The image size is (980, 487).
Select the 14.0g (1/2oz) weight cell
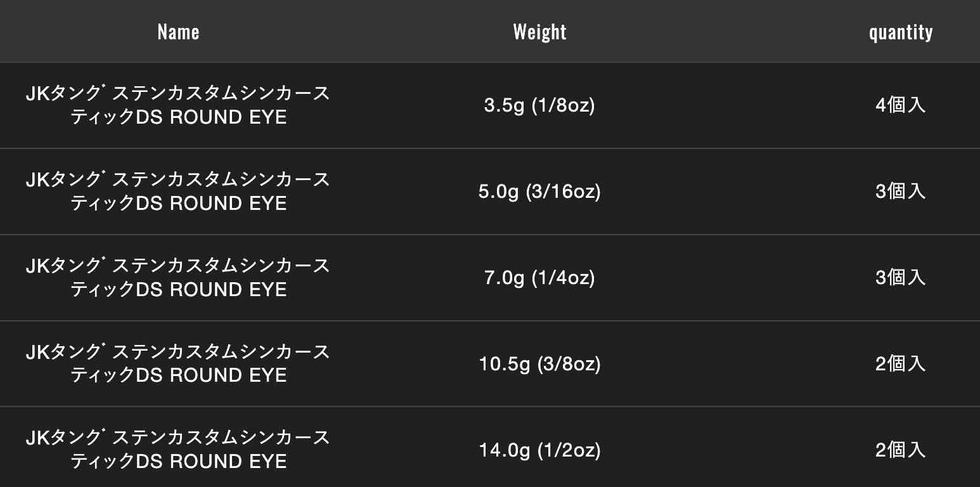point(539,450)
